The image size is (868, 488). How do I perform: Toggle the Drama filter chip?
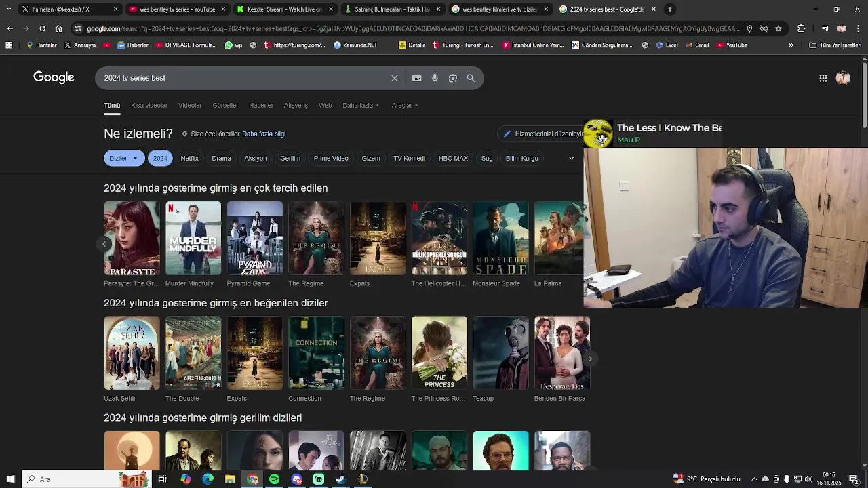tap(222, 158)
